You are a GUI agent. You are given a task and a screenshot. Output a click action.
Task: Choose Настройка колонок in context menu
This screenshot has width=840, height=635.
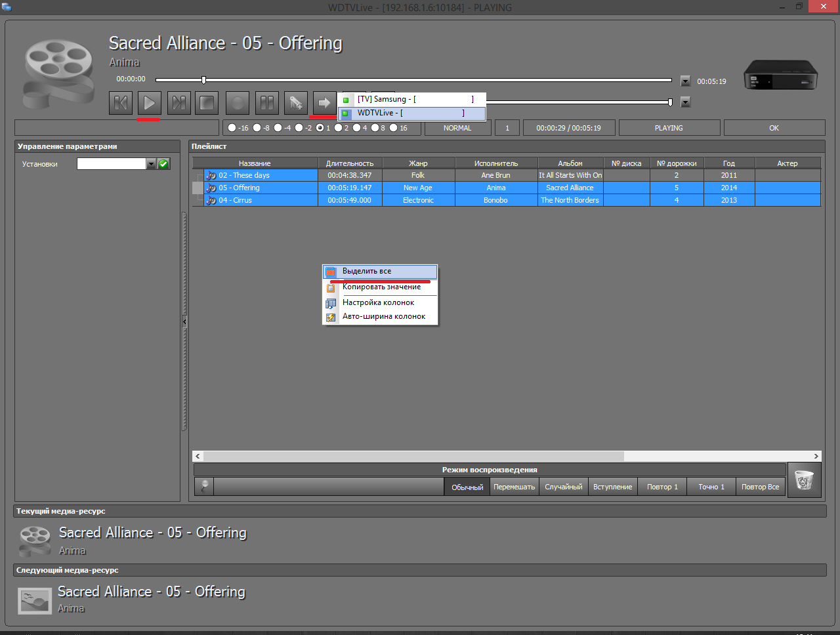click(378, 302)
